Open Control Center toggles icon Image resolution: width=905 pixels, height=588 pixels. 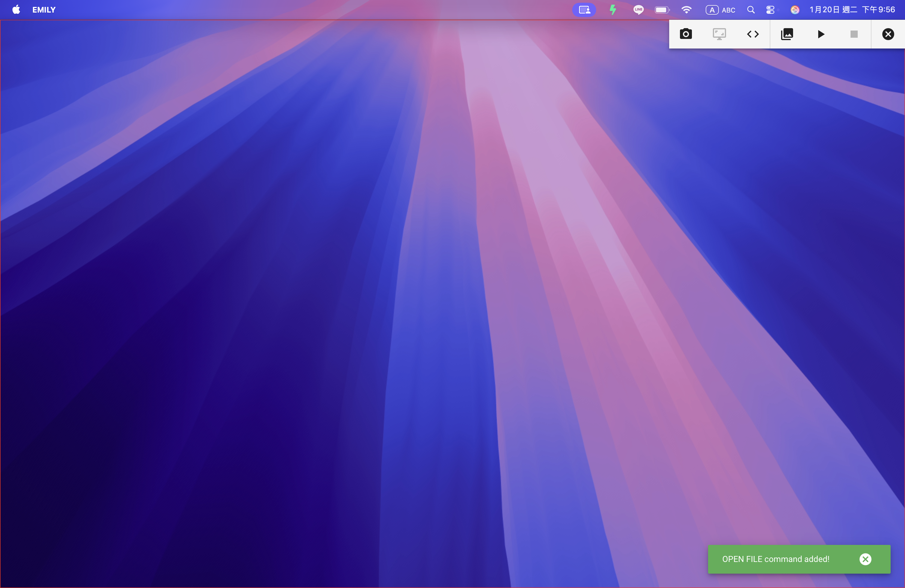(770, 10)
